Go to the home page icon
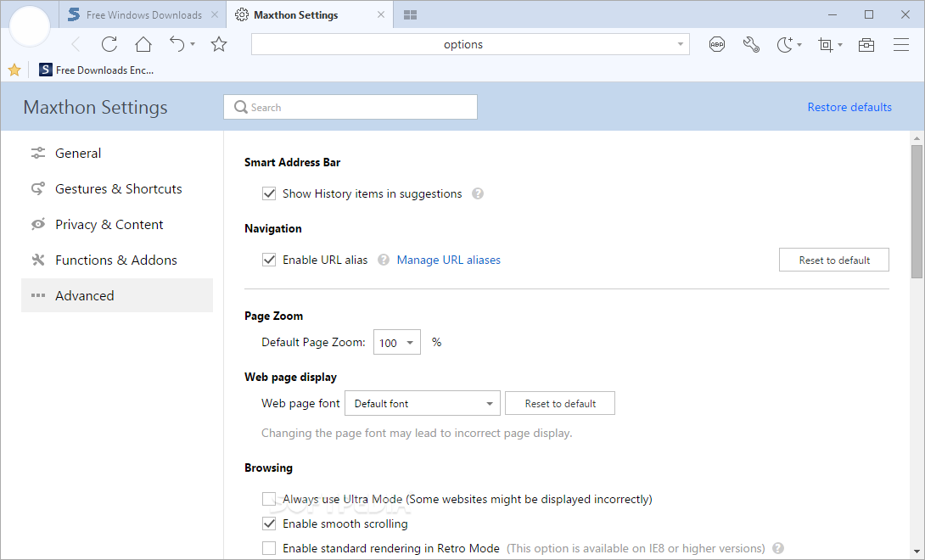 coord(143,44)
